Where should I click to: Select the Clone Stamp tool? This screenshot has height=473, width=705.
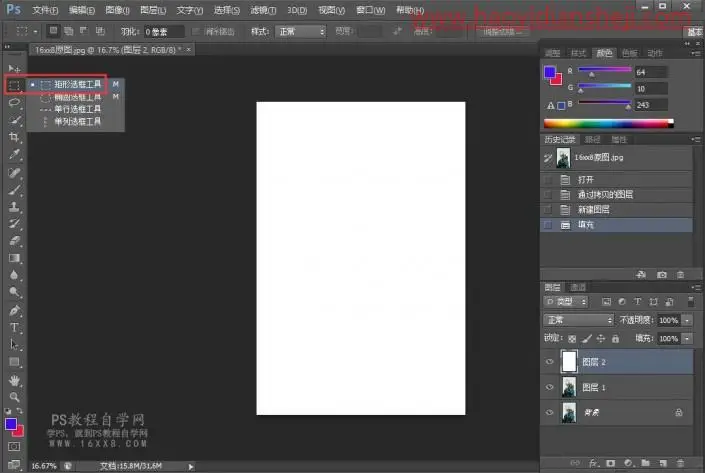coord(14,207)
